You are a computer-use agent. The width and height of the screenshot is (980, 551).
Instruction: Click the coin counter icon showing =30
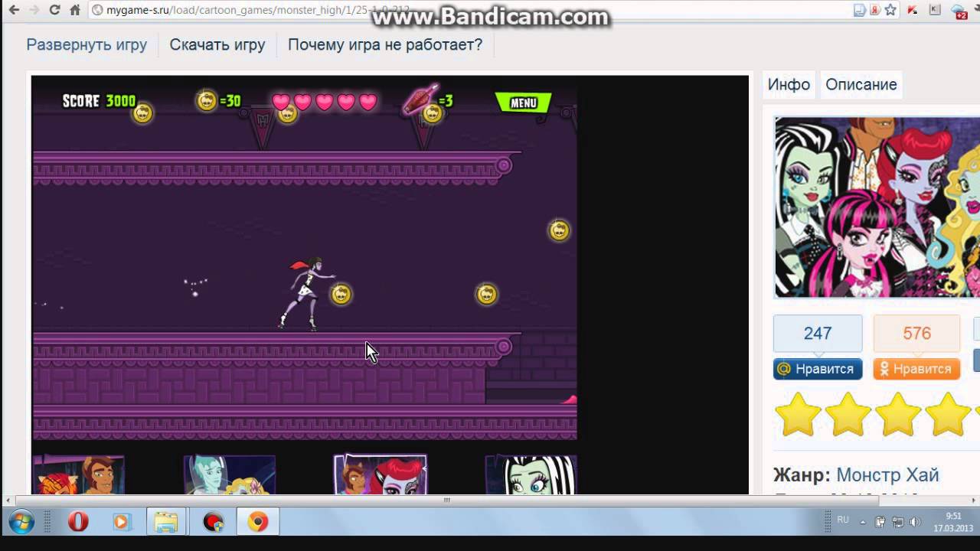[207, 100]
